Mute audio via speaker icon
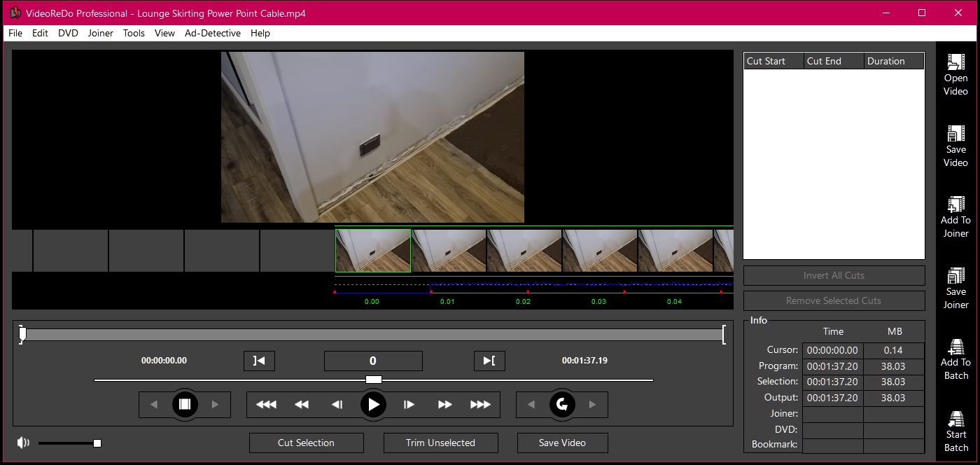This screenshot has height=465, width=980. [x=24, y=443]
